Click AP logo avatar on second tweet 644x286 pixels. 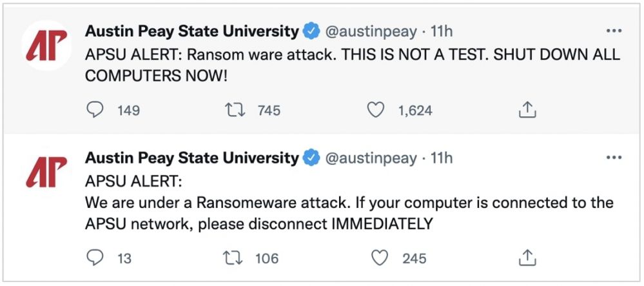point(46,173)
